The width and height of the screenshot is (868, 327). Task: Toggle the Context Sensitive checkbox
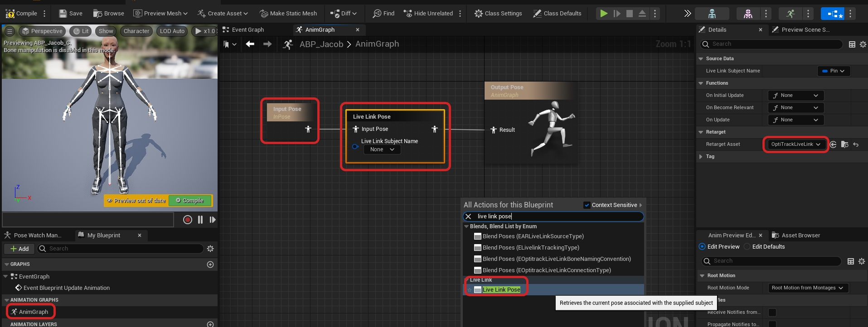pos(587,205)
